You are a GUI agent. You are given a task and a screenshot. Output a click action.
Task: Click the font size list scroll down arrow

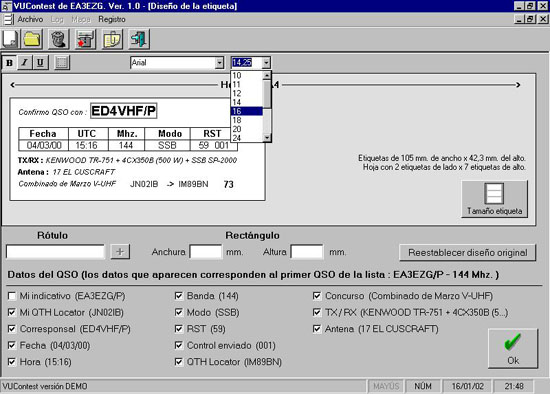267,138
